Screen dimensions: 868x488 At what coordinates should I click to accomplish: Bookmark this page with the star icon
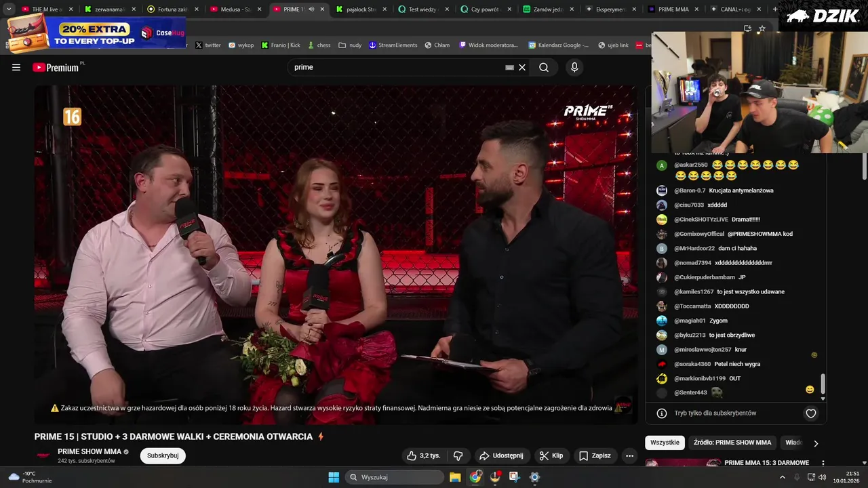pos(762,28)
